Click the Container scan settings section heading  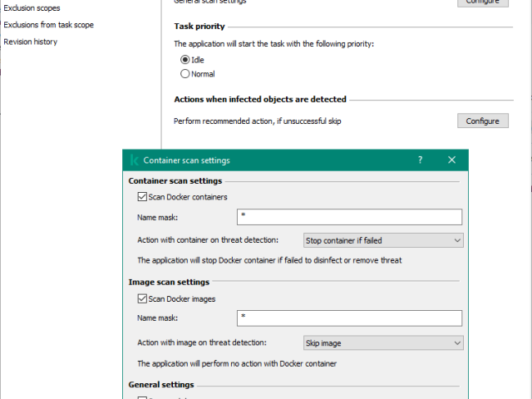175,181
